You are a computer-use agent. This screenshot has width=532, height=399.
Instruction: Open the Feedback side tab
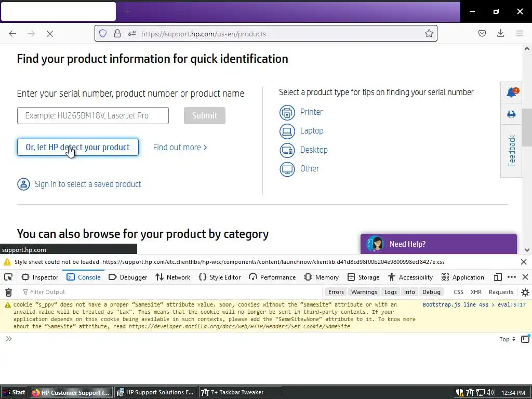511,151
